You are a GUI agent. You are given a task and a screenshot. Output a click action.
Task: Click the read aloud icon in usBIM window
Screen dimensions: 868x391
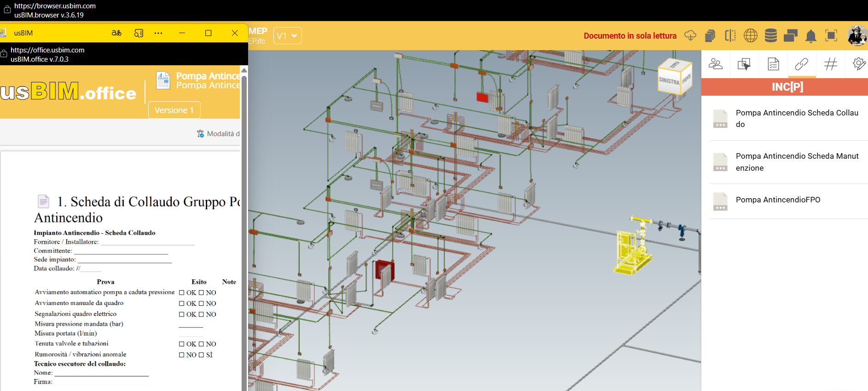[x=139, y=33]
